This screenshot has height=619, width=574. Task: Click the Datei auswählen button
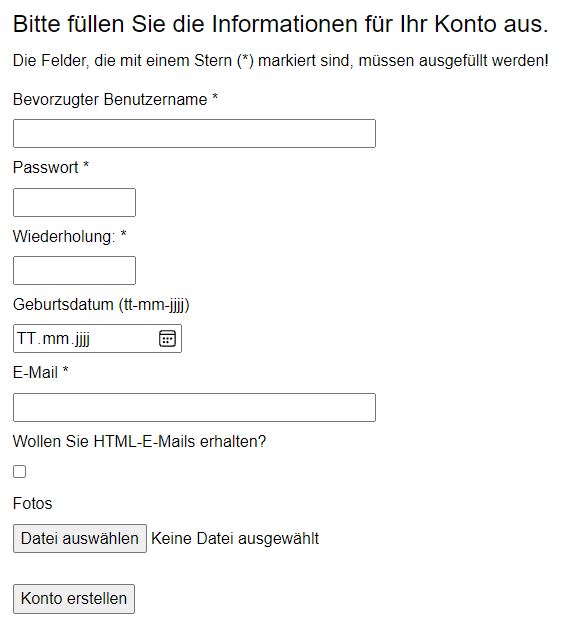pyautogui.click(x=80, y=538)
